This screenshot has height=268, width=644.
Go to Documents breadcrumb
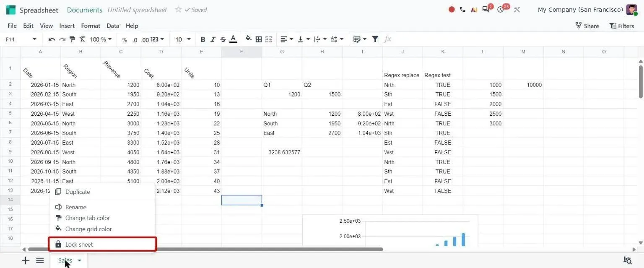pyautogui.click(x=85, y=10)
